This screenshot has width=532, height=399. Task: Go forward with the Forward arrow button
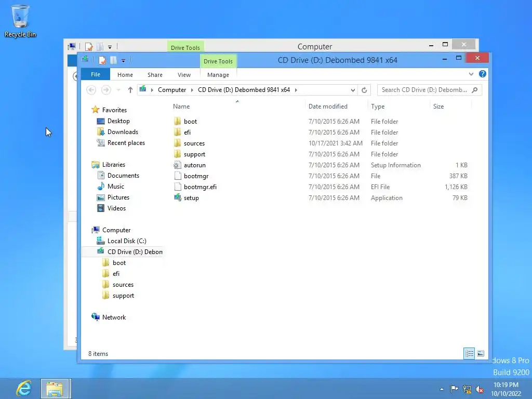point(106,90)
